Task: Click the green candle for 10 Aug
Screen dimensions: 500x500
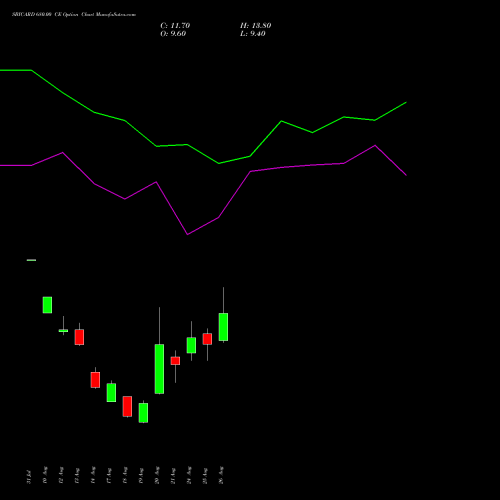Action: tap(47, 305)
